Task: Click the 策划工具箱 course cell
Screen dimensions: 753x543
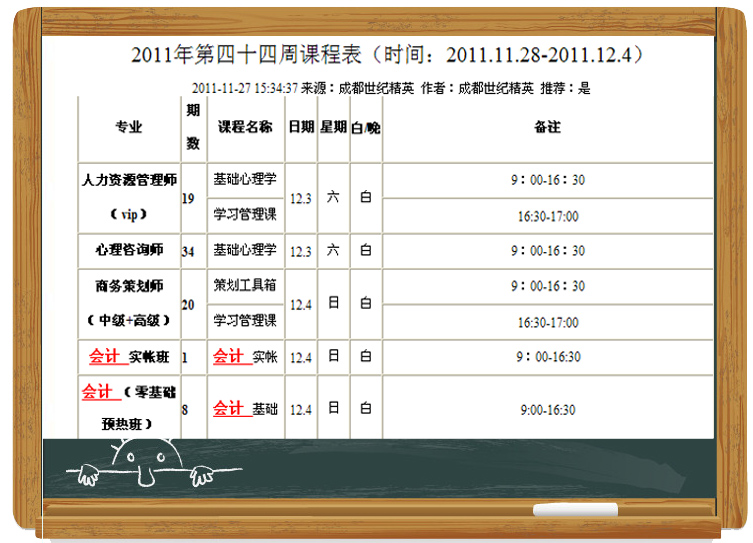Action: pyautogui.click(x=245, y=286)
